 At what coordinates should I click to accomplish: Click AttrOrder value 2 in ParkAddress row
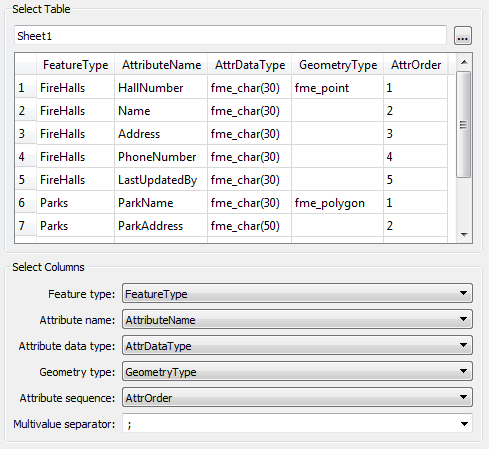(415, 226)
